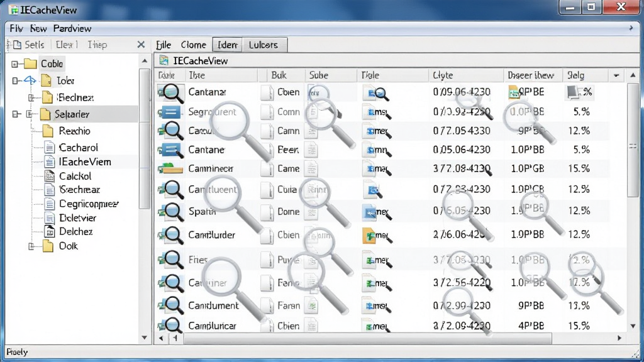Open the menu bar overflow chevron
This screenshot has height=362, width=644.
[631, 28]
